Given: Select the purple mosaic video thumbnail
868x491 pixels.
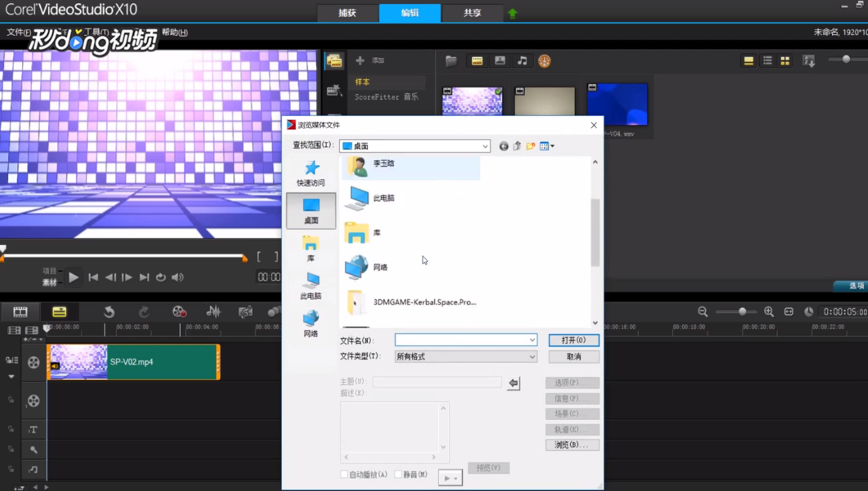Looking at the screenshot, I should pos(472,100).
